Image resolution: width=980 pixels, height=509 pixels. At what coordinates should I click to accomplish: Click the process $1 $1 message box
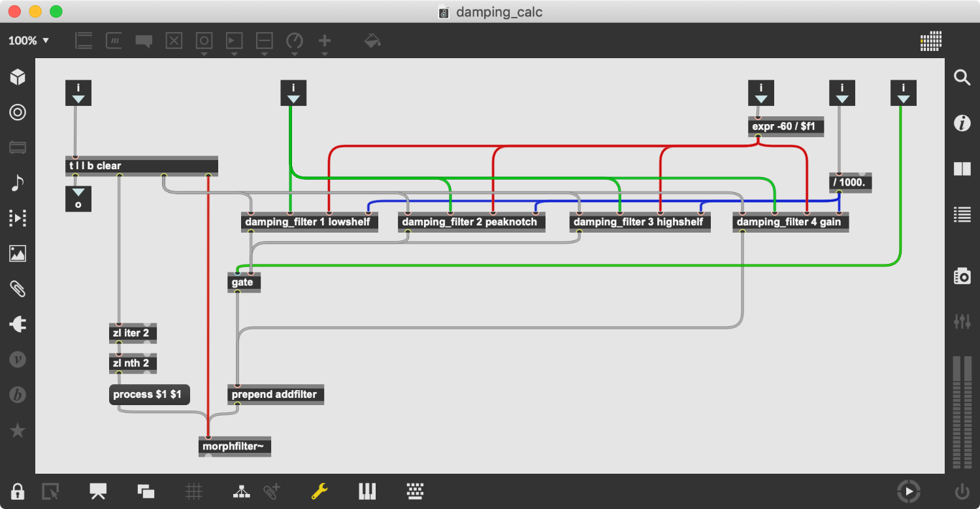pyautogui.click(x=149, y=395)
